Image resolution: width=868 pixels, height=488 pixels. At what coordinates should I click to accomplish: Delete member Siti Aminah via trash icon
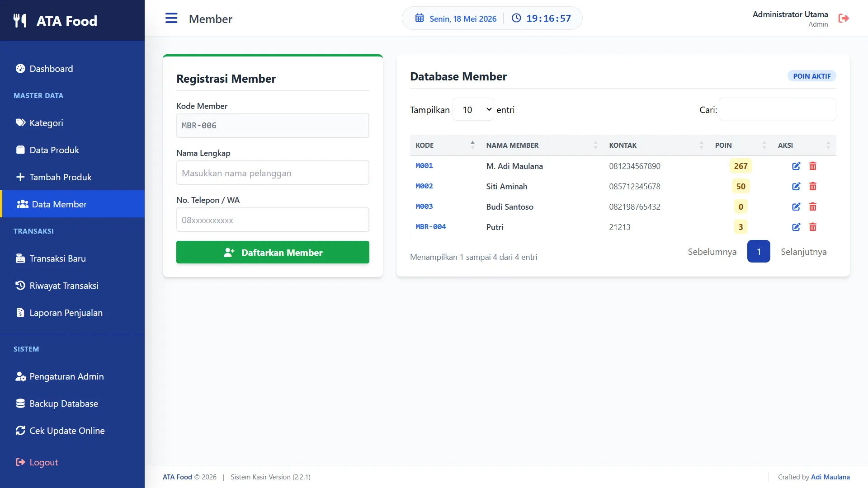click(813, 187)
